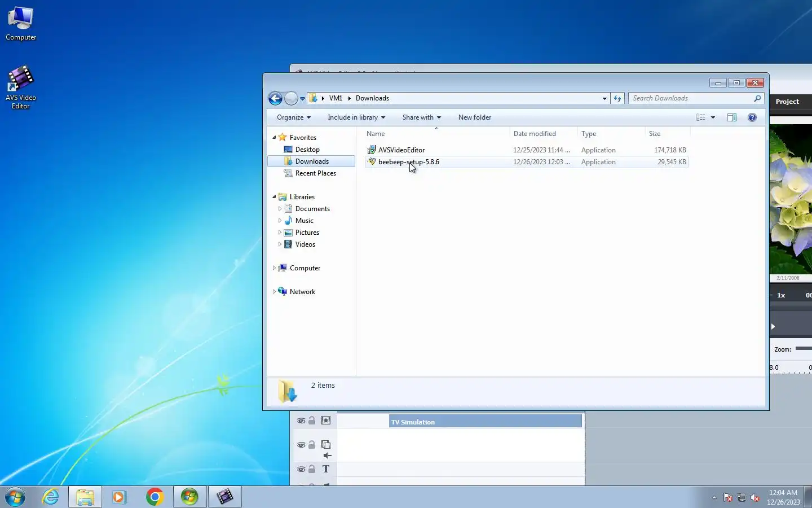The width and height of the screenshot is (812, 508).
Task: Sort files by Size column
Action: [668, 134]
